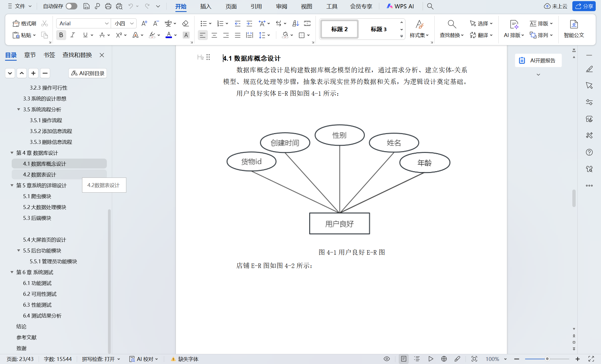Collapse 3.5 系统流程分析 tree node
The image size is (601, 364).
(x=19, y=109)
